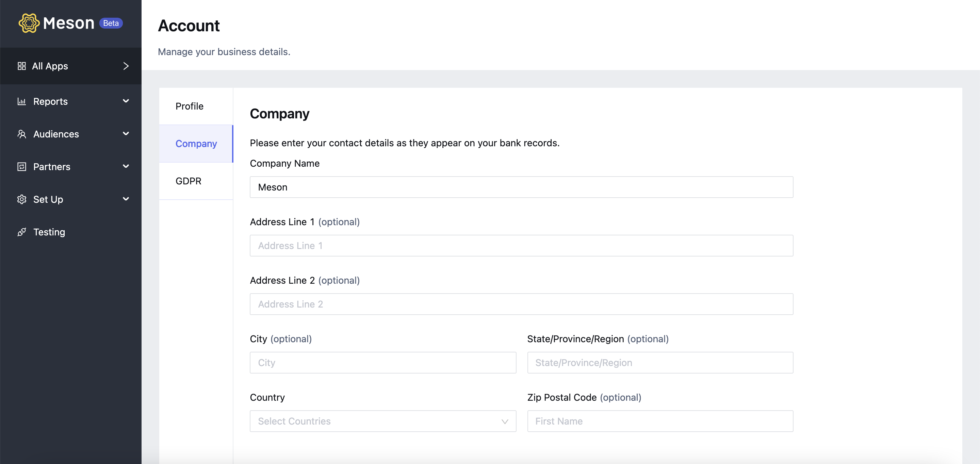This screenshot has width=980, height=464.
Task: Expand the Reports menu chevron
Action: tap(126, 101)
